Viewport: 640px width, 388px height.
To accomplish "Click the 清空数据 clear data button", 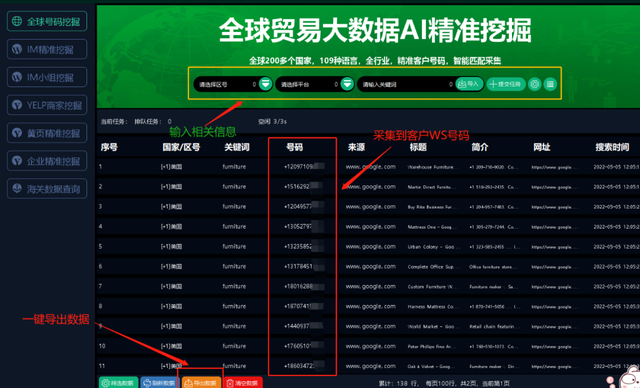I will tap(243, 383).
